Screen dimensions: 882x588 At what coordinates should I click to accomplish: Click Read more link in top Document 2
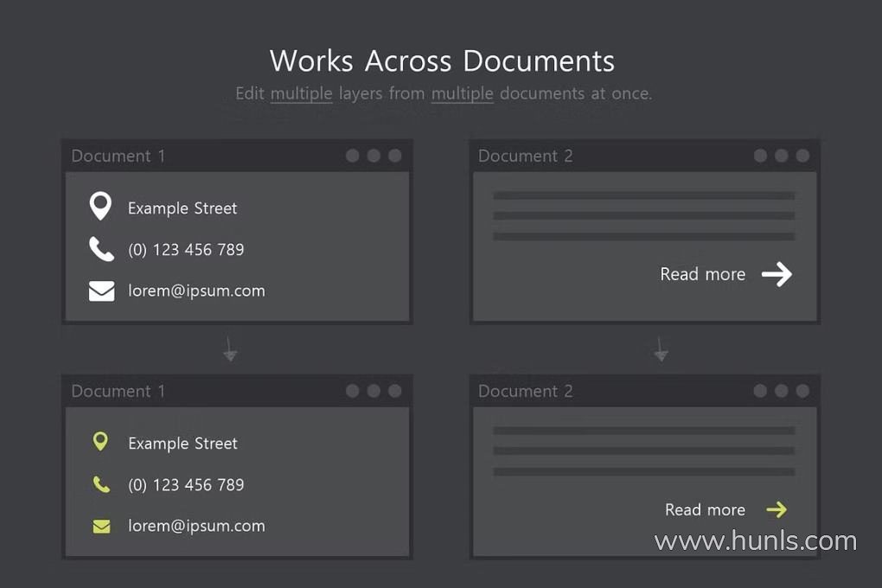(x=702, y=274)
